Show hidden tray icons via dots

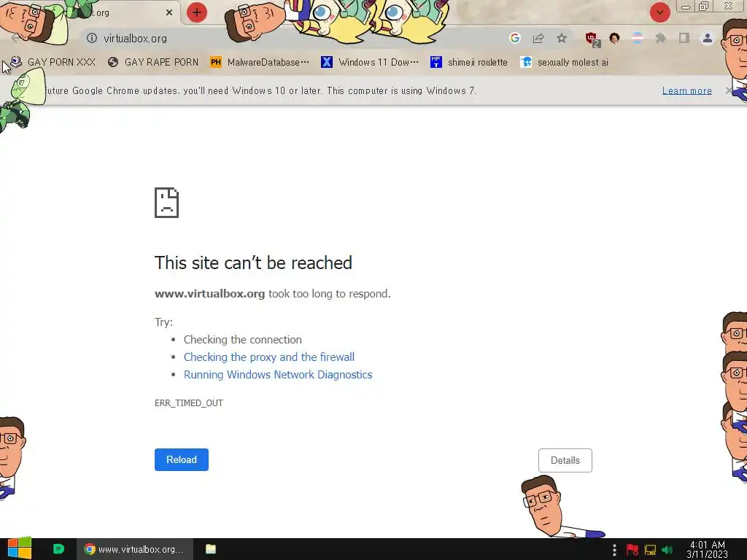pyautogui.click(x=614, y=550)
